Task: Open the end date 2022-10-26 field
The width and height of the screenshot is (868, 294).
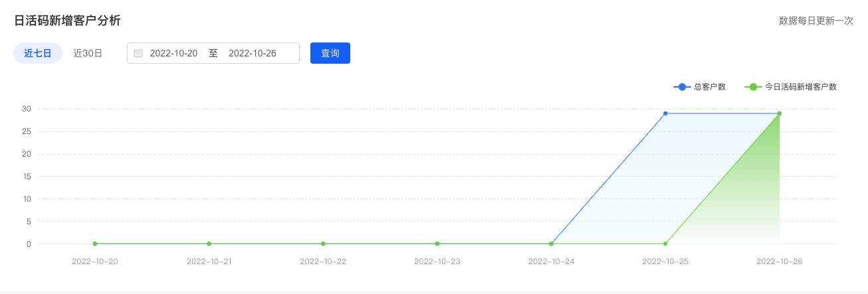Action: 253,53
